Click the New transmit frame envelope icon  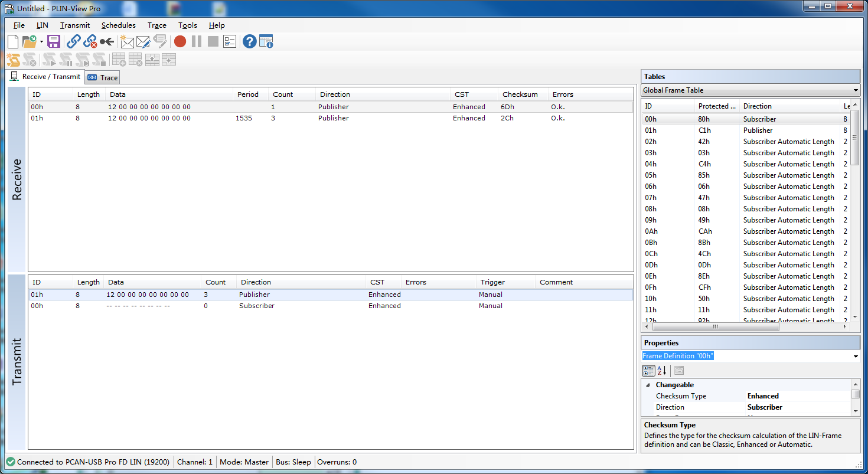(127, 41)
